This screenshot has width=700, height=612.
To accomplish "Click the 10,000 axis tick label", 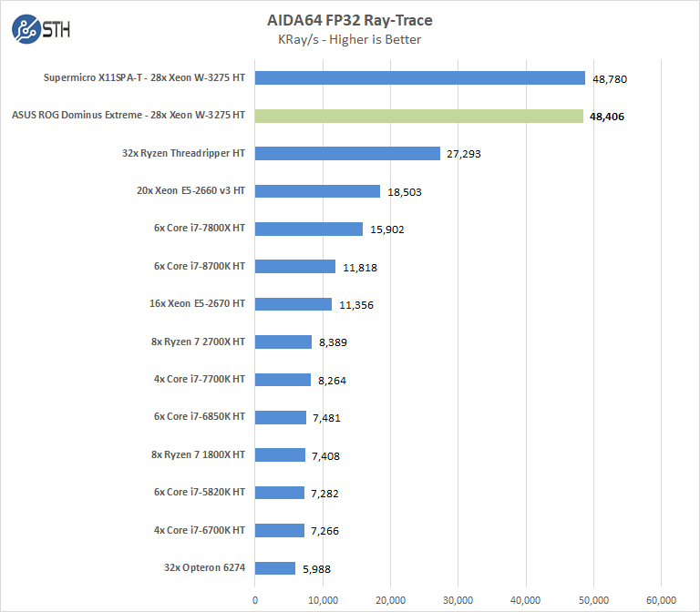I will pos(323,600).
